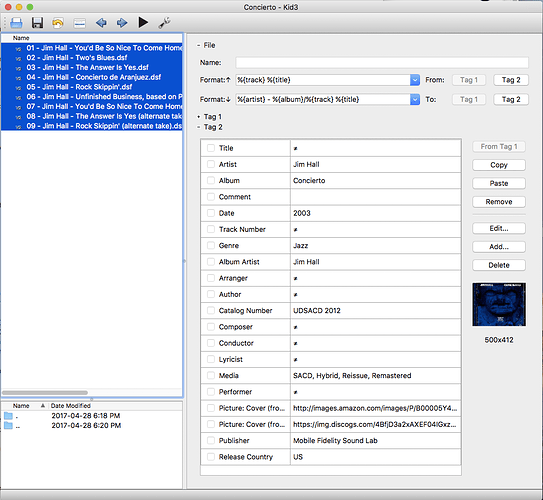543x500 pixels.
Task: Click the %{track} %{title} format field
Action: click(x=323, y=80)
